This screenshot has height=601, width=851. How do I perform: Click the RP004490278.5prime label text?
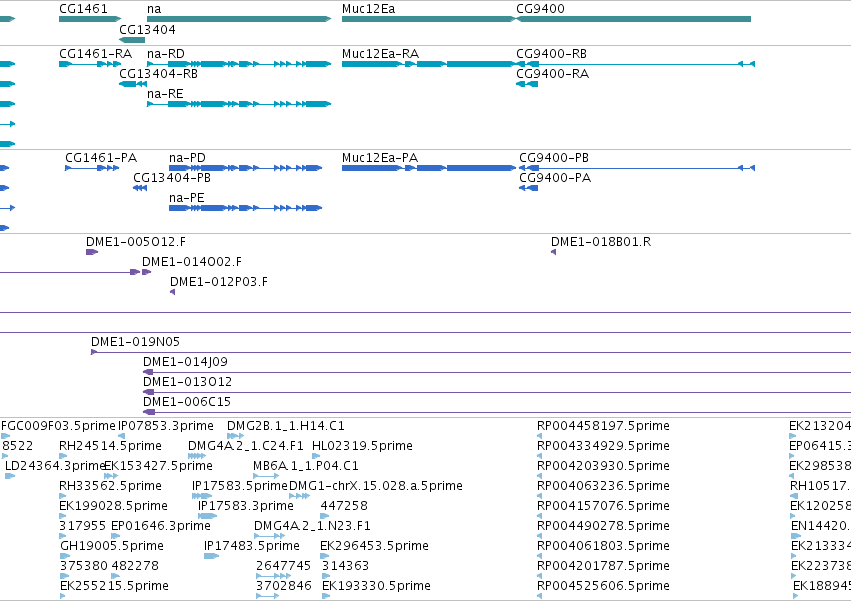click(x=603, y=526)
